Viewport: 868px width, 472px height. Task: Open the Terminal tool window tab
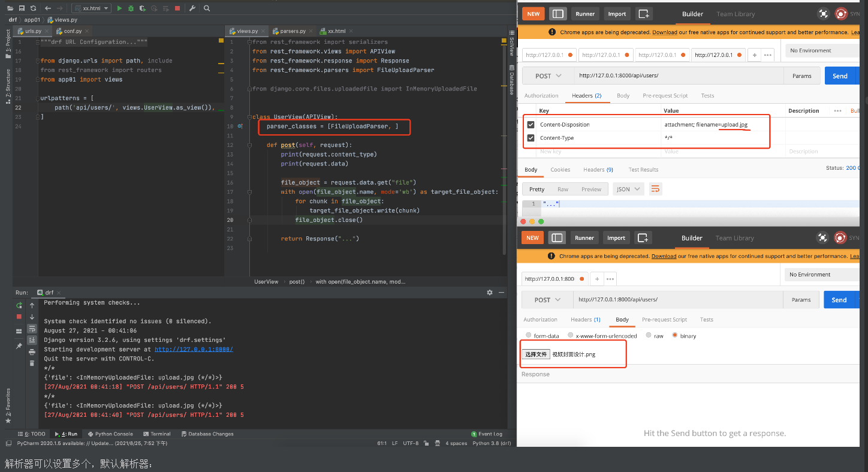(x=157, y=434)
